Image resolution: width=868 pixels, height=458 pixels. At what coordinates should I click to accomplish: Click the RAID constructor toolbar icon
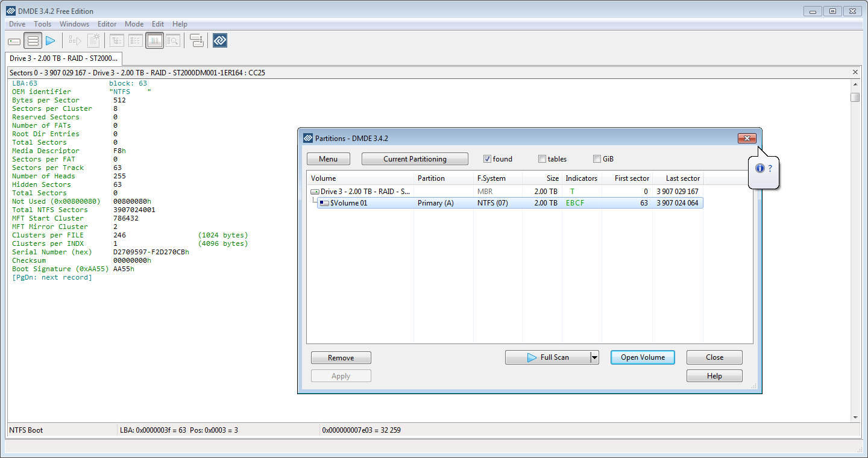[x=197, y=41]
